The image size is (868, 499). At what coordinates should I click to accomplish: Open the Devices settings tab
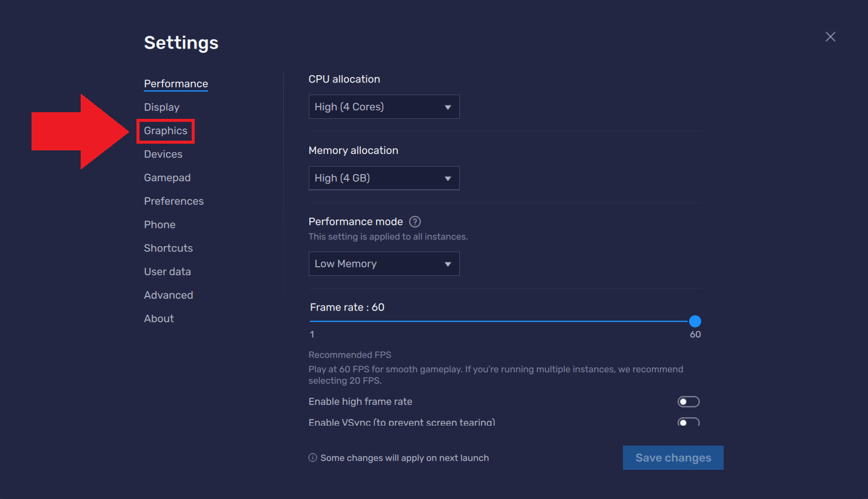click(x=163, y=154)
